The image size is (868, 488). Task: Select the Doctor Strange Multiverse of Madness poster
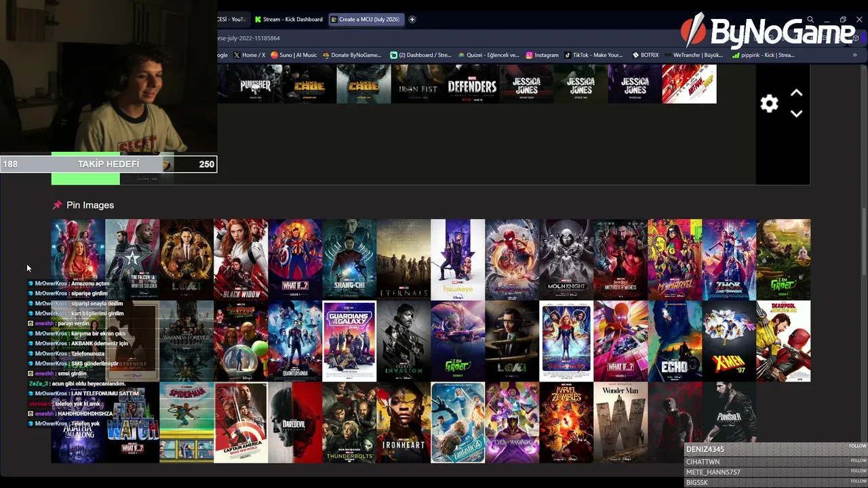coord(620,260)
